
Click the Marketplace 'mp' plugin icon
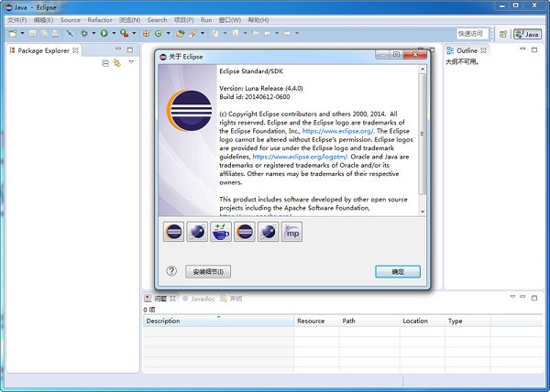pyautogui.click(x=291, y=233)
